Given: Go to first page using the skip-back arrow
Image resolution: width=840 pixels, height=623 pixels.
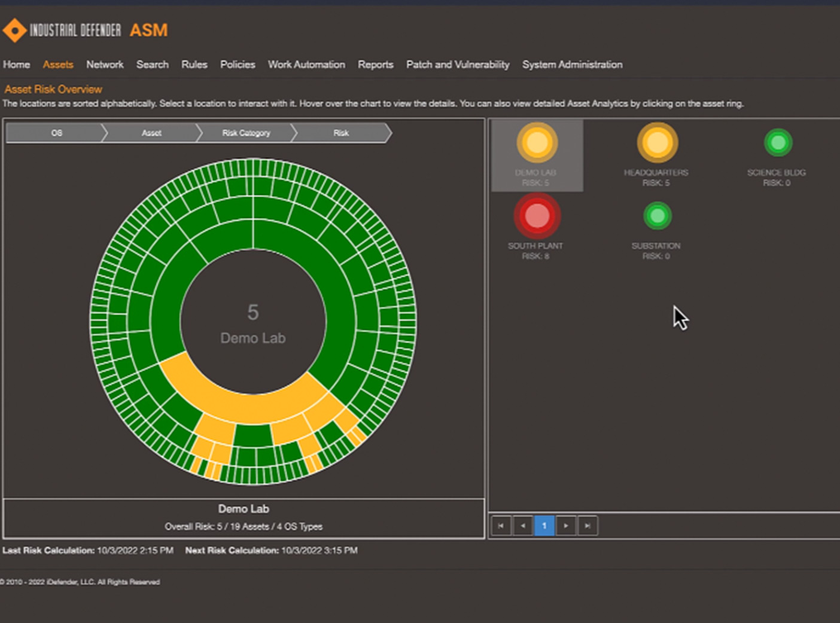Looking at the screenshot, I should (501, 526).
